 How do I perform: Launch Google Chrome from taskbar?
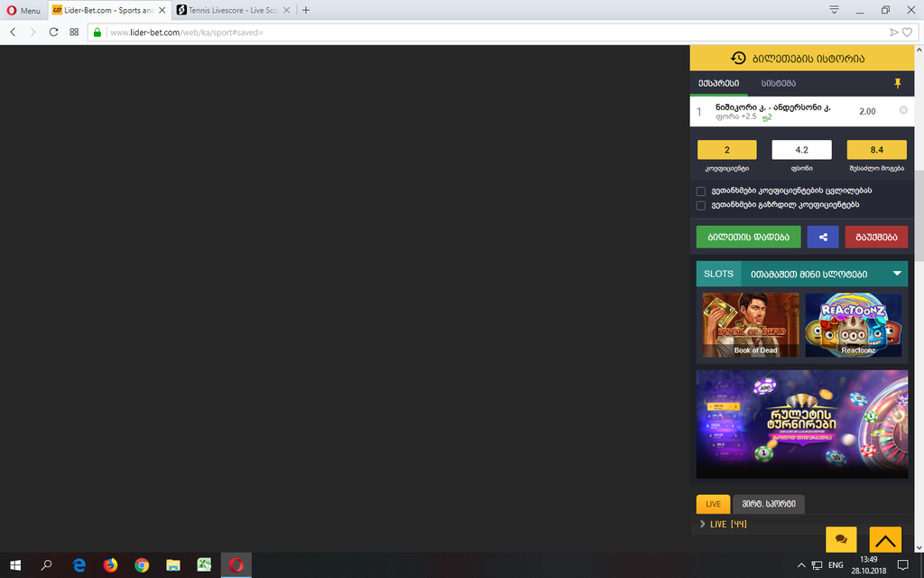142,565
